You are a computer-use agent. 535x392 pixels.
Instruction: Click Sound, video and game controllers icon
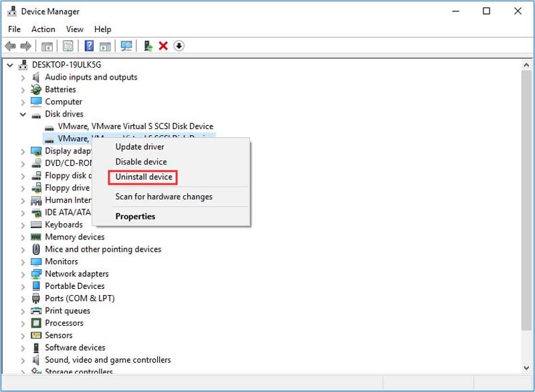[36, 360]
